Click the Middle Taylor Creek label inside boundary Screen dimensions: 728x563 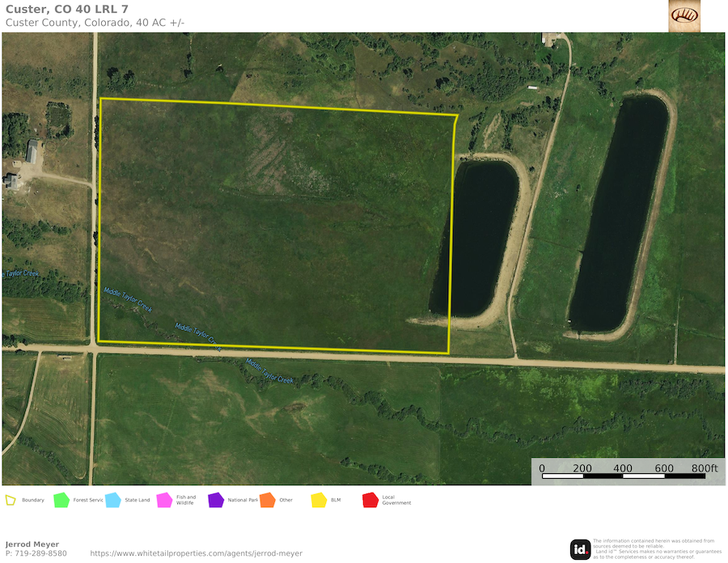click(128, 300)
